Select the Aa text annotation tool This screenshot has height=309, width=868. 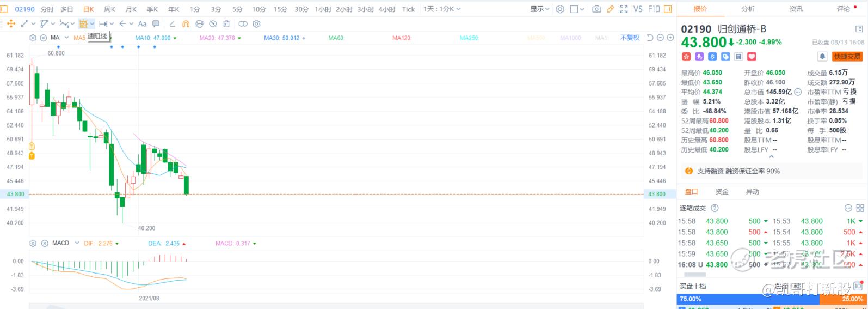point(142,24)
